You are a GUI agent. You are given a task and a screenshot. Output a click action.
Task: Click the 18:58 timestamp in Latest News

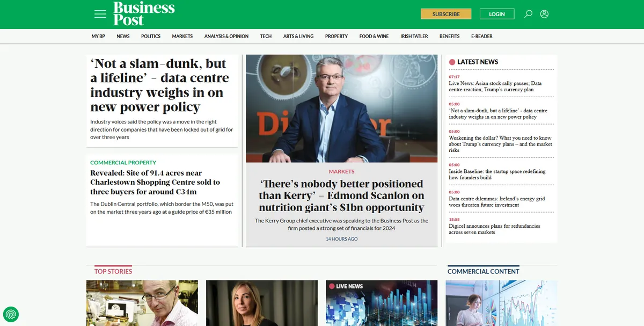[454, 219]
